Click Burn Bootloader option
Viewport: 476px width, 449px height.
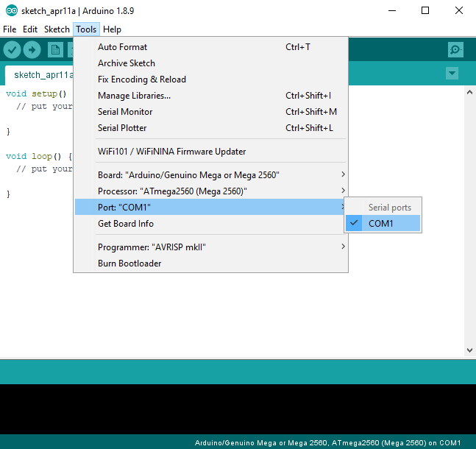129,264
